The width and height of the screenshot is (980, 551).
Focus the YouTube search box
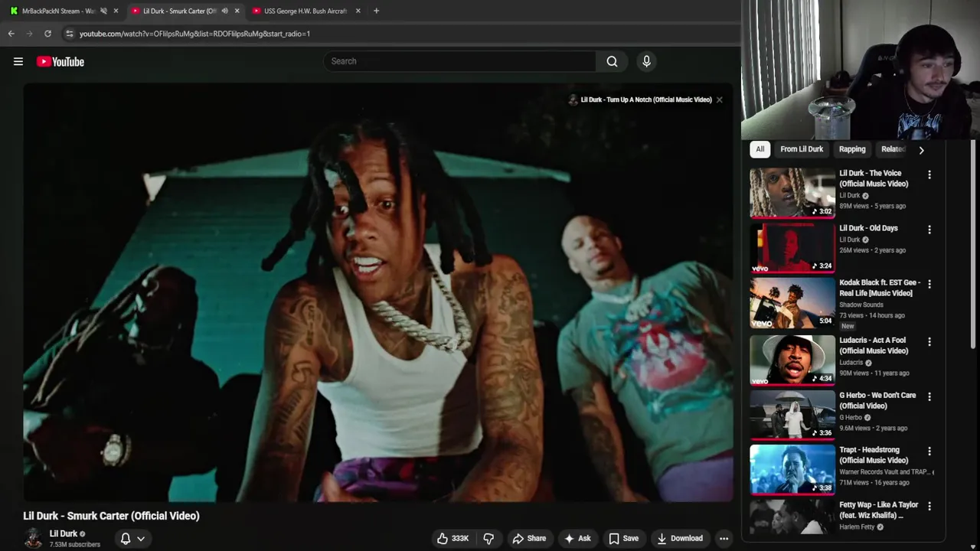459,61
